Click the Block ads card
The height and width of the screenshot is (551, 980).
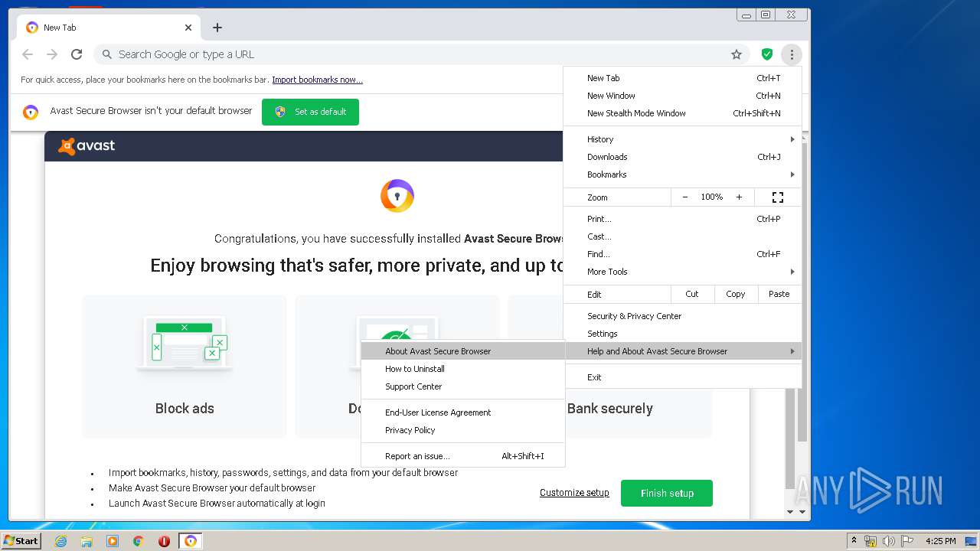[185, 367]
